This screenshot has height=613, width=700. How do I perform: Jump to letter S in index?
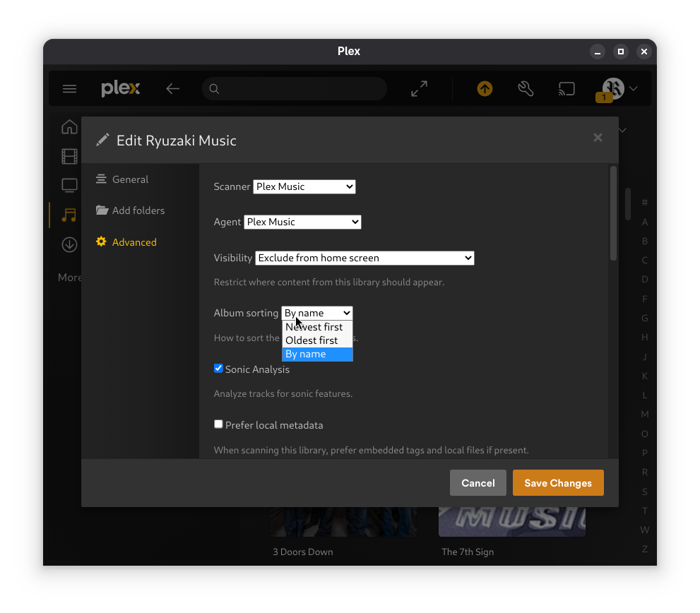pyautogui.click(x=645, y=492)
